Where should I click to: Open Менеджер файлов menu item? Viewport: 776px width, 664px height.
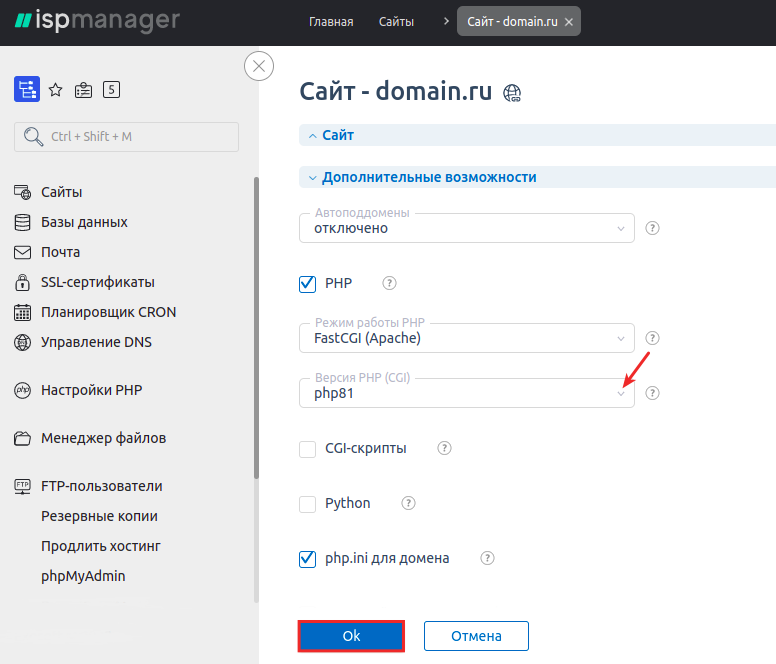103,438
